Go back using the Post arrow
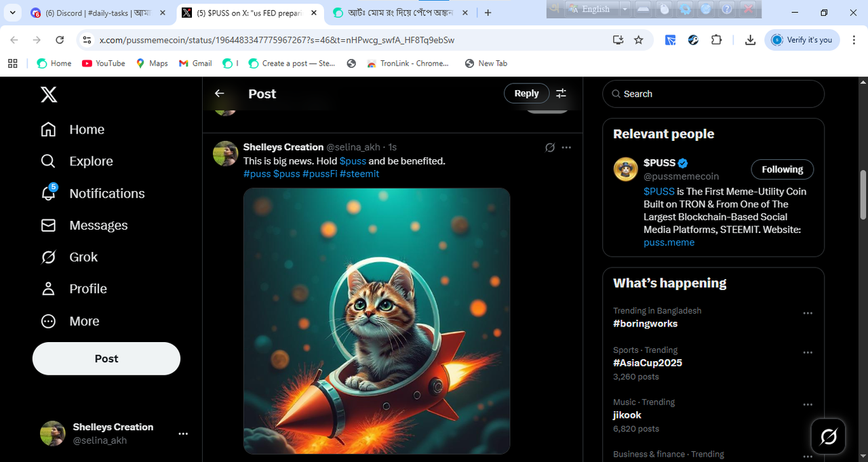The image size is (868, 462). (219, 93)
